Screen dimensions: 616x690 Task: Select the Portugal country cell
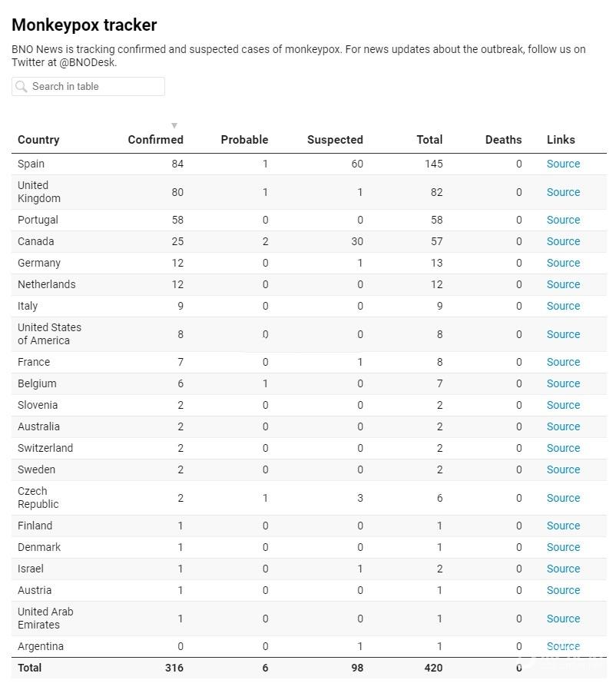pos(38,220)
